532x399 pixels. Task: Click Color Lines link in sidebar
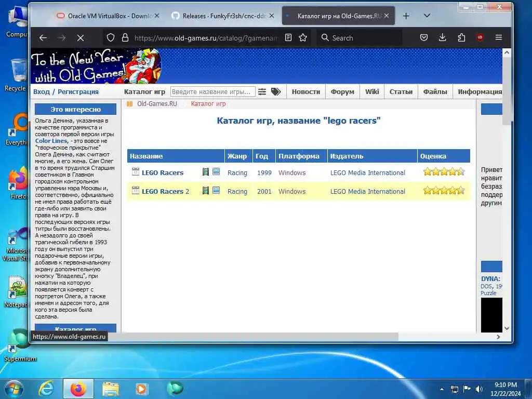coord(51,141)
